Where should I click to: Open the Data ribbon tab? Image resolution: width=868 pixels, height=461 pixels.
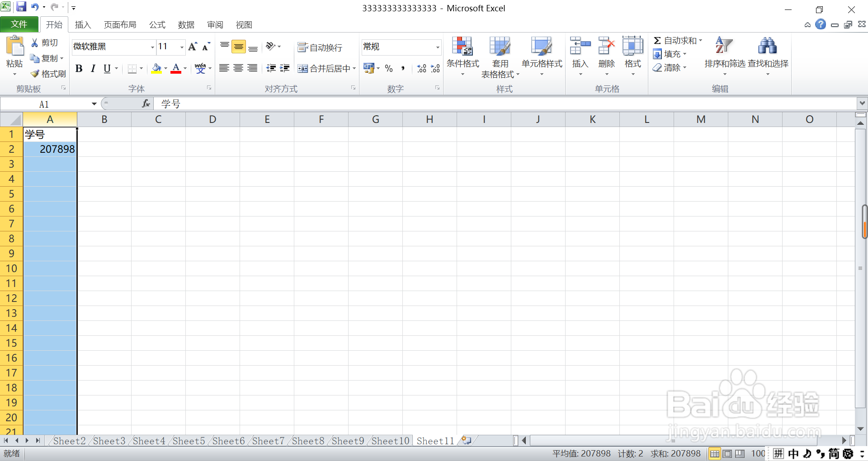[186, 25]
